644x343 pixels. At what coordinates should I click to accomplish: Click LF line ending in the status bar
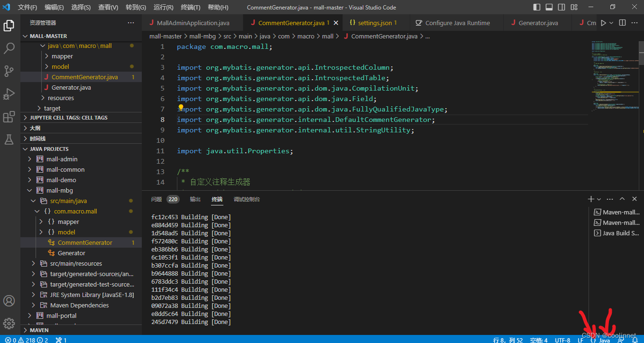pos(580,340)
